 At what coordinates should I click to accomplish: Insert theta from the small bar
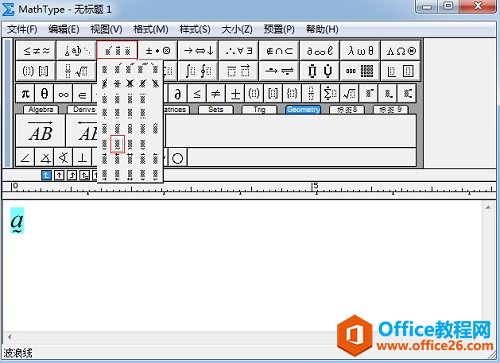tap(44, 94)
